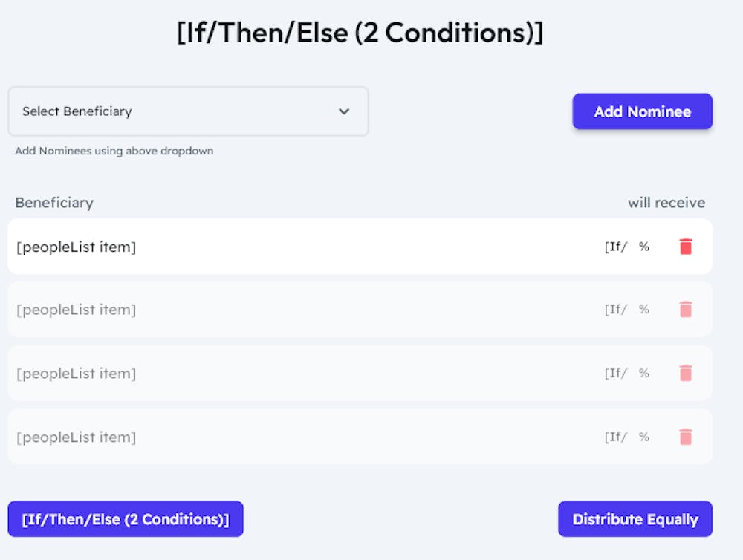Select the fourth row's percentage input
The height and width of the screenshot is (560, 743).
coord(617,437)
